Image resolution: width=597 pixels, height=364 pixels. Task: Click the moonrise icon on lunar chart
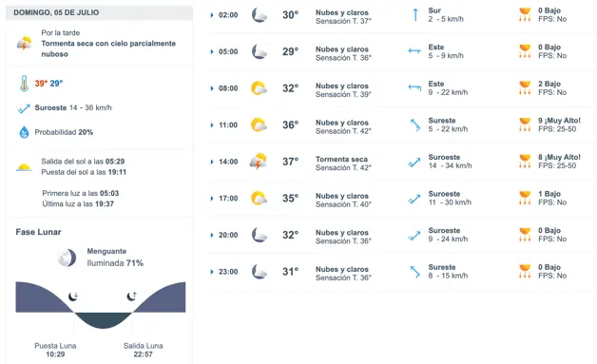[x=132, y=296]
